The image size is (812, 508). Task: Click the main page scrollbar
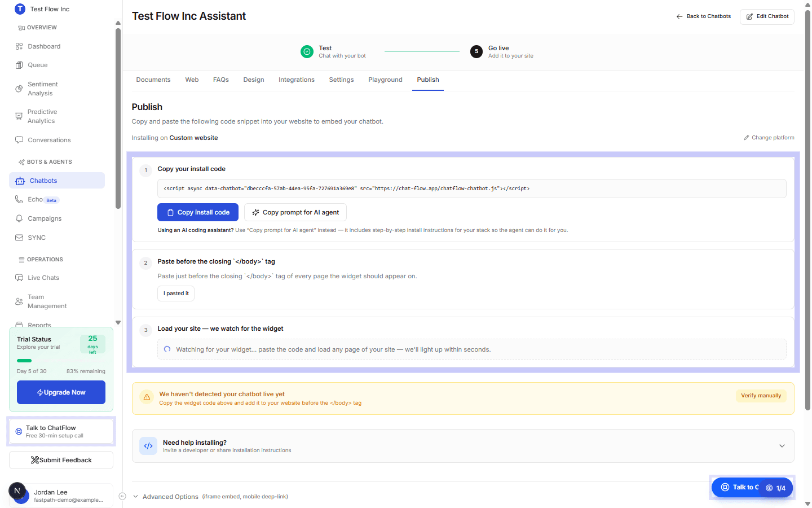tap(807, 209)
